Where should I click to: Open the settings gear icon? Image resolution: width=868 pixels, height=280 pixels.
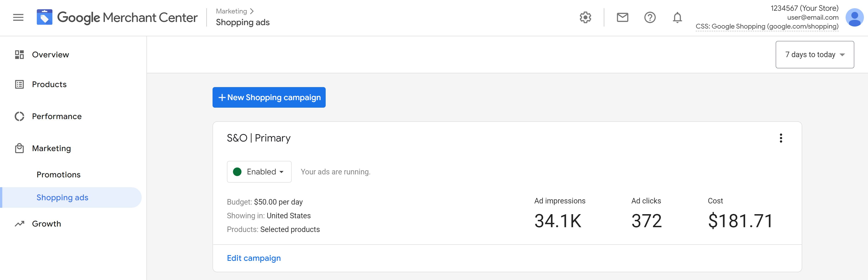585,18
